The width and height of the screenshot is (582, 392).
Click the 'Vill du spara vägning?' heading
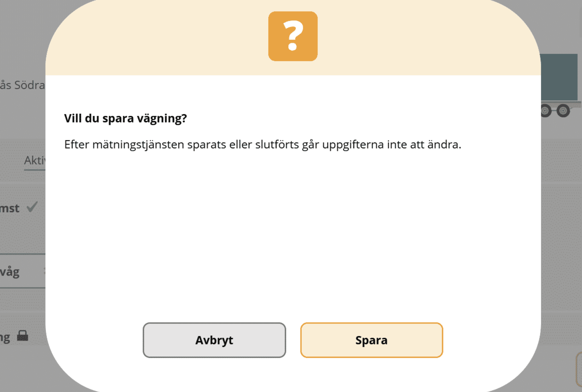pyautogui.click(x=126, y=118)
